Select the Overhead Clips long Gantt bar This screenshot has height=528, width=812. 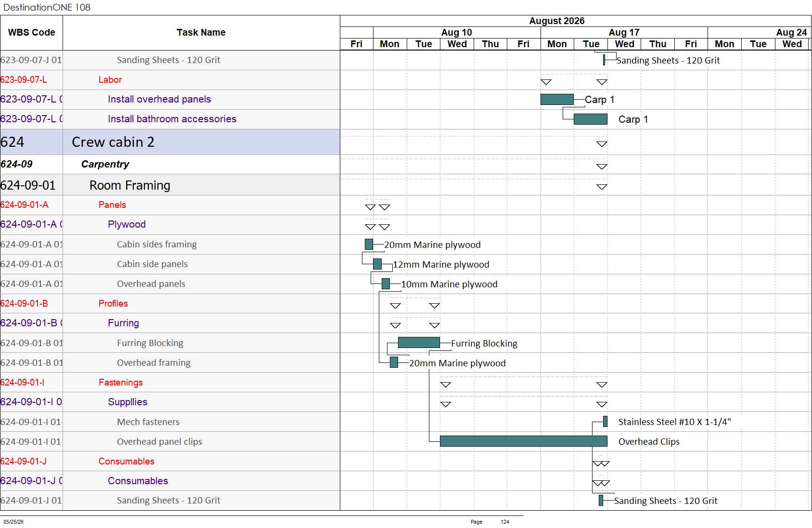524,441
